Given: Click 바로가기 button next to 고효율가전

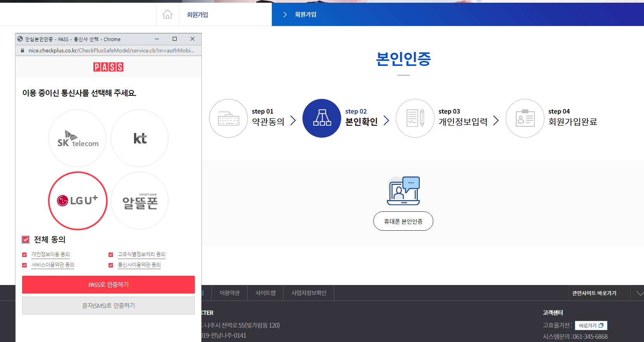Looking at the screenshot, I should [591, 326].
